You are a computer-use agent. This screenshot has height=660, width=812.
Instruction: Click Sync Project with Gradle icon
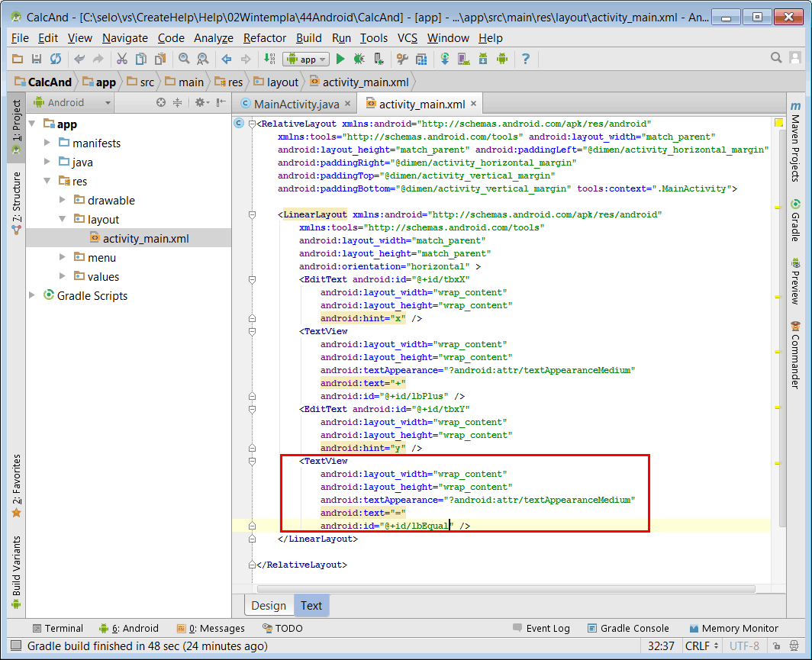click(445, 59)
